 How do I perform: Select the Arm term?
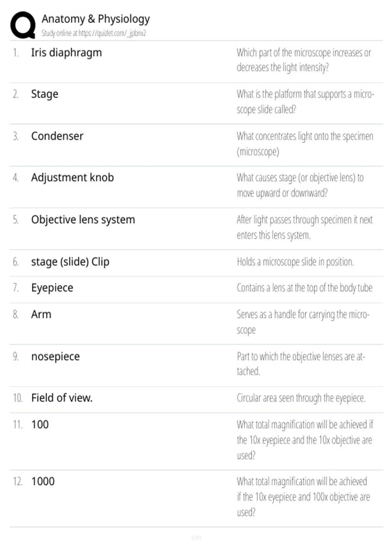(x=41, y=314)
